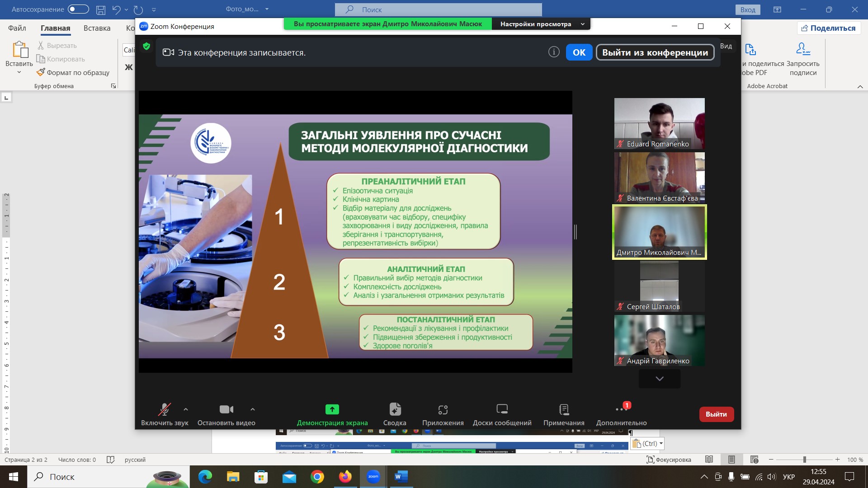The image size is (868, 488).
Task: Click the zoom in plus button
Action: point(837,460)
